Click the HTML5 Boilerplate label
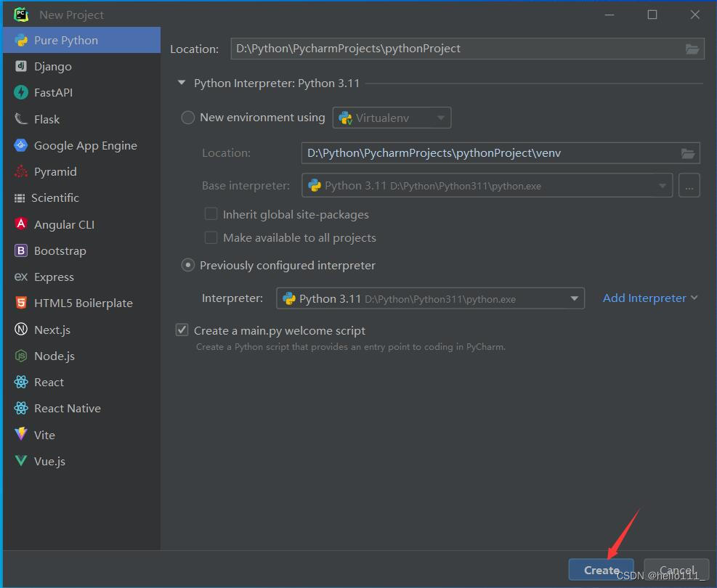The image size is (717, 588). 84,303
